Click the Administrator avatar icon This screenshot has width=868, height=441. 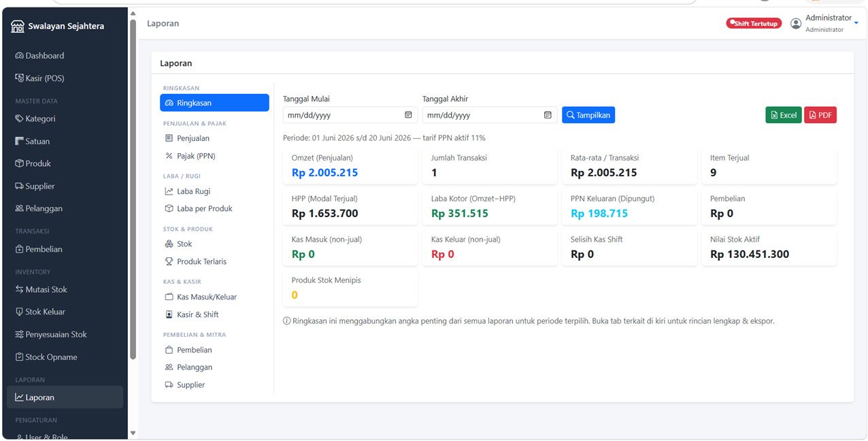796,23
